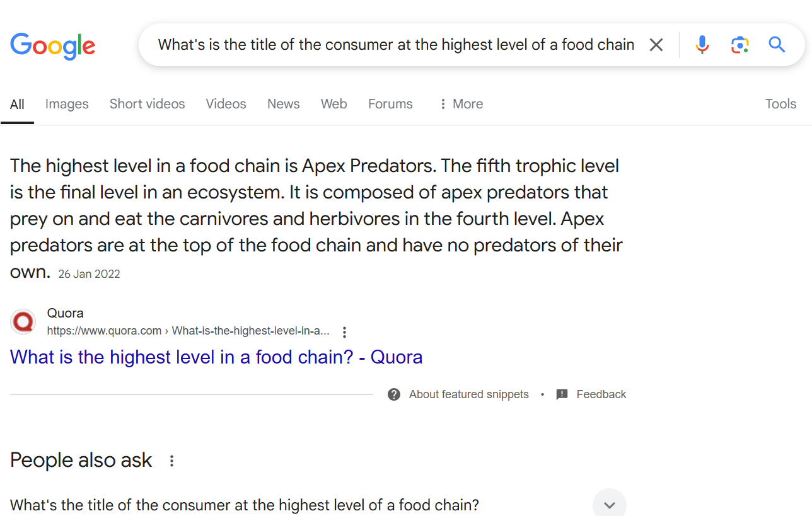Expand the first People also ask question
The width and height of the screenshot is (812, 516).
(x=609, y=503)
